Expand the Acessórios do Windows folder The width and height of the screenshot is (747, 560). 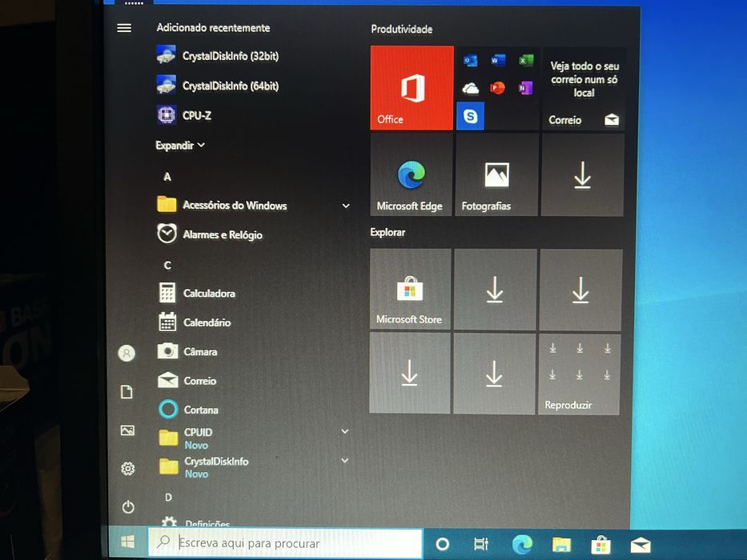(254, 206)
